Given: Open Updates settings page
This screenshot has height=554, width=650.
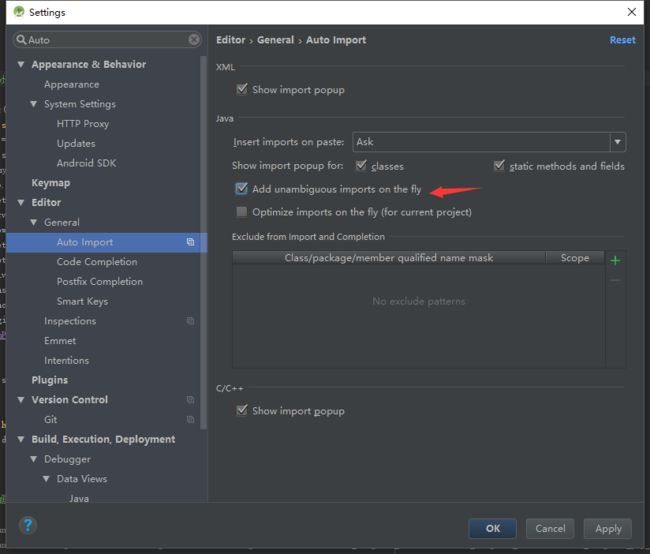Looking at the screenshot, I should (x=76, y=143).
